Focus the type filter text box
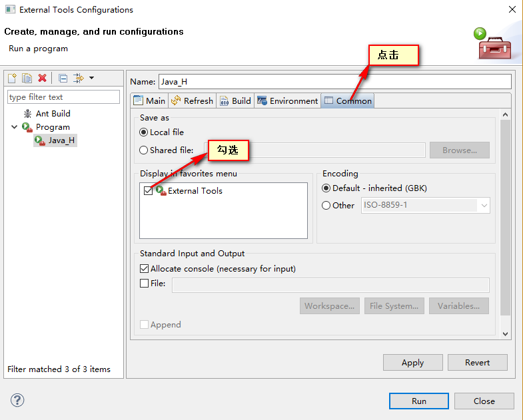 [63, 97]
